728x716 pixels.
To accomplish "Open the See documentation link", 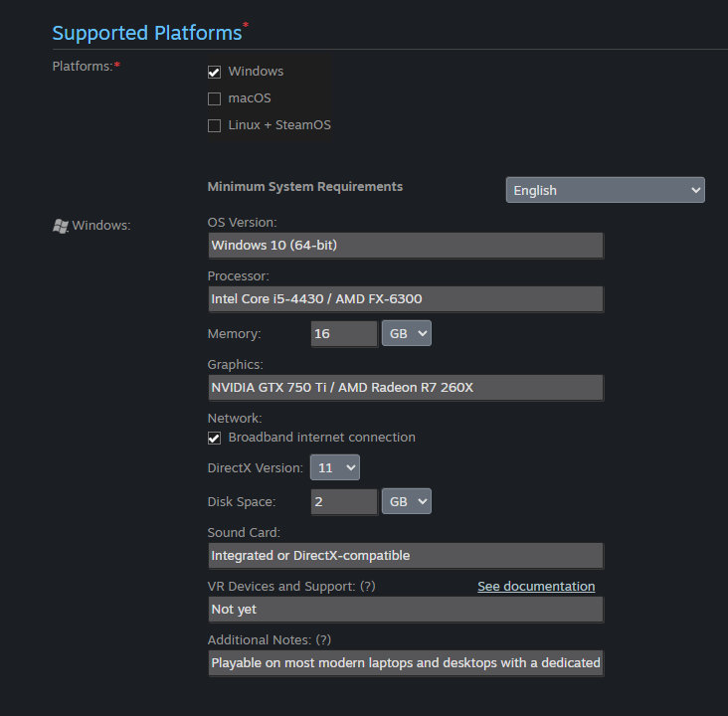I will pyautogui.click(x=536, y=587).
